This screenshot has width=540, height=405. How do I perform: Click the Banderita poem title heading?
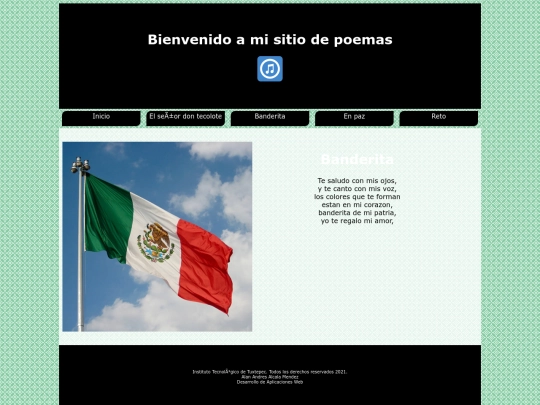tap(357, 159)
